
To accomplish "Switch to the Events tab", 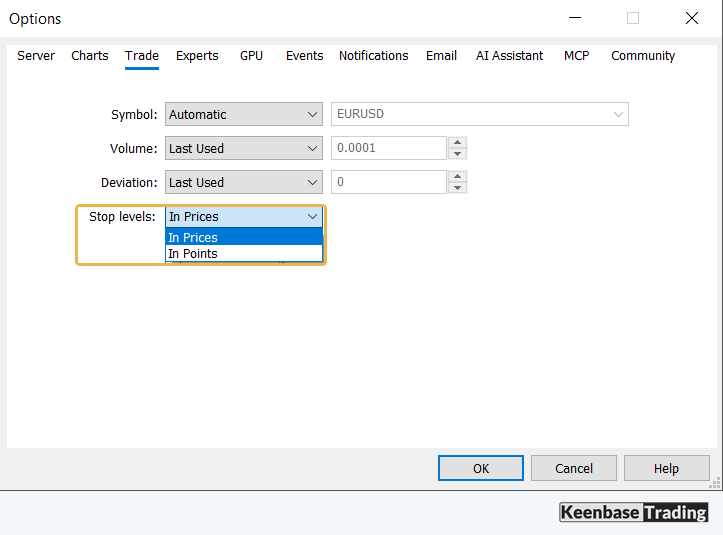I will coord(304,56).
